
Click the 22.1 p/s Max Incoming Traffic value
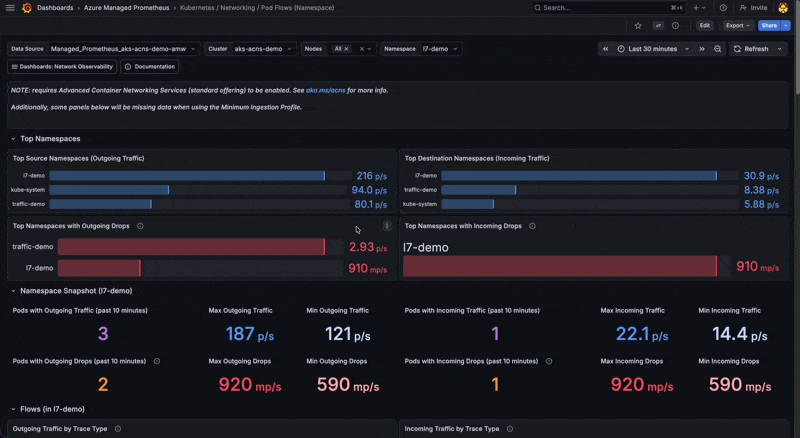click(642, 334)
